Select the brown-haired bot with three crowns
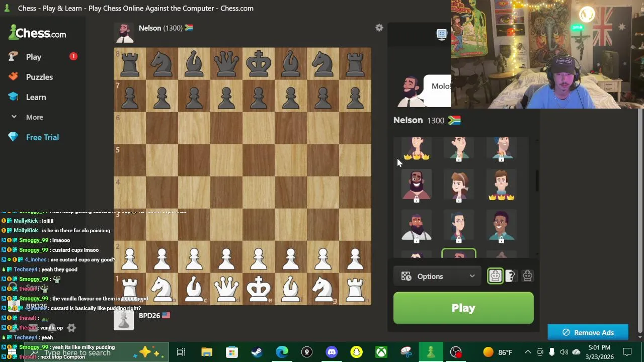 point(501,186)
